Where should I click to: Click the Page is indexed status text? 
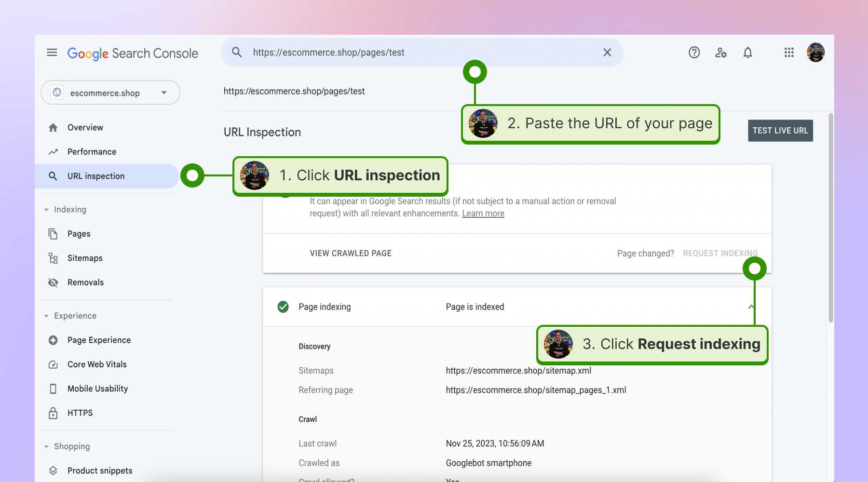(x=475, y=307)
